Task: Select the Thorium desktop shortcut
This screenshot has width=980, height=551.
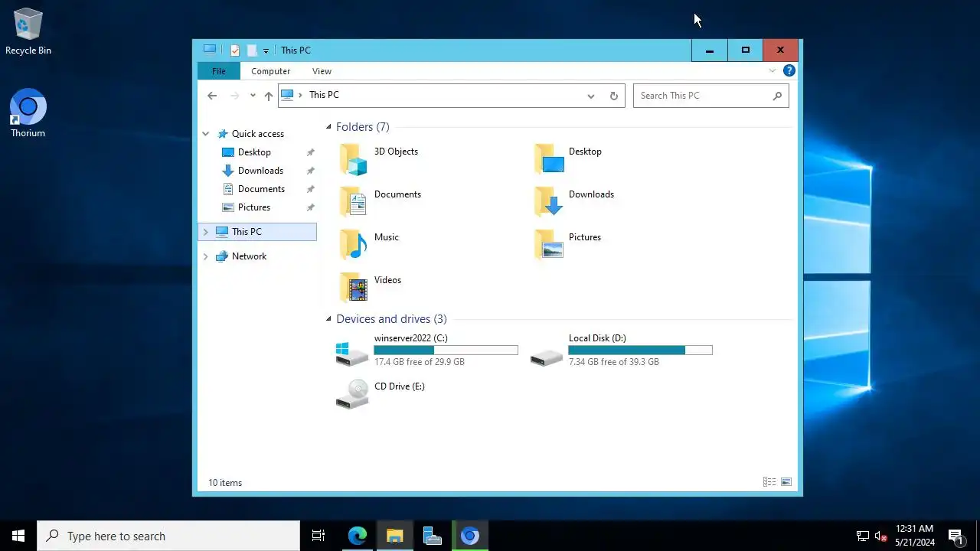Action: tap(28, 114)
